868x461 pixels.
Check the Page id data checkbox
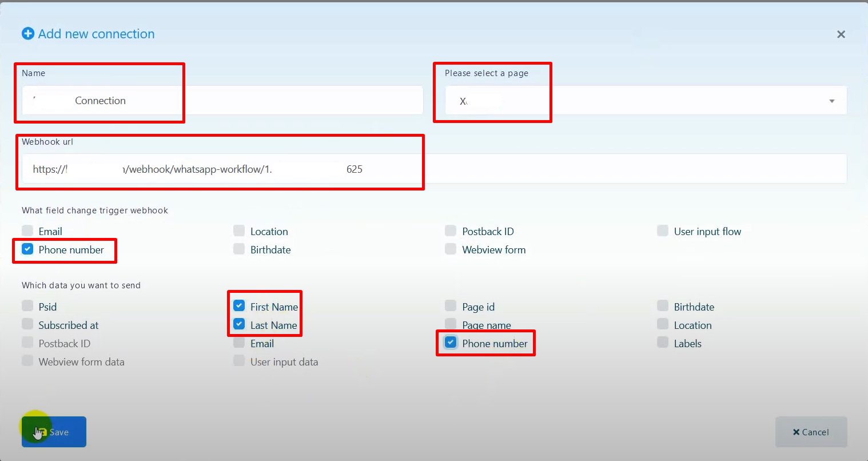[451, 307]
